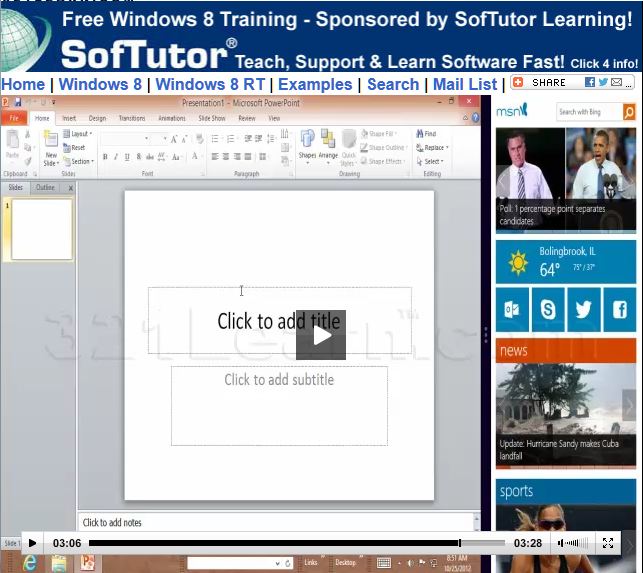Open the Arrange dropdown

[328, 146]
